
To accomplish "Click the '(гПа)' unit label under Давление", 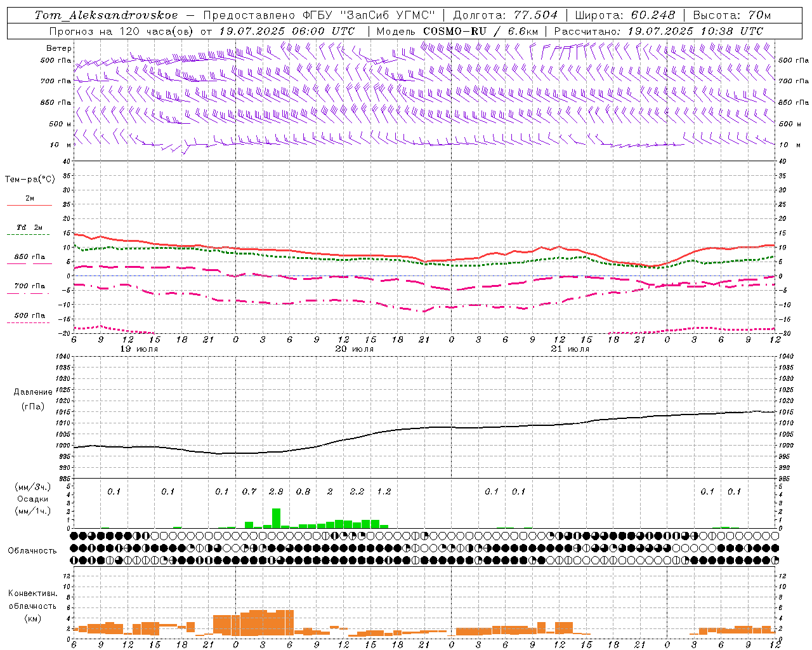I will pos(33,406).
